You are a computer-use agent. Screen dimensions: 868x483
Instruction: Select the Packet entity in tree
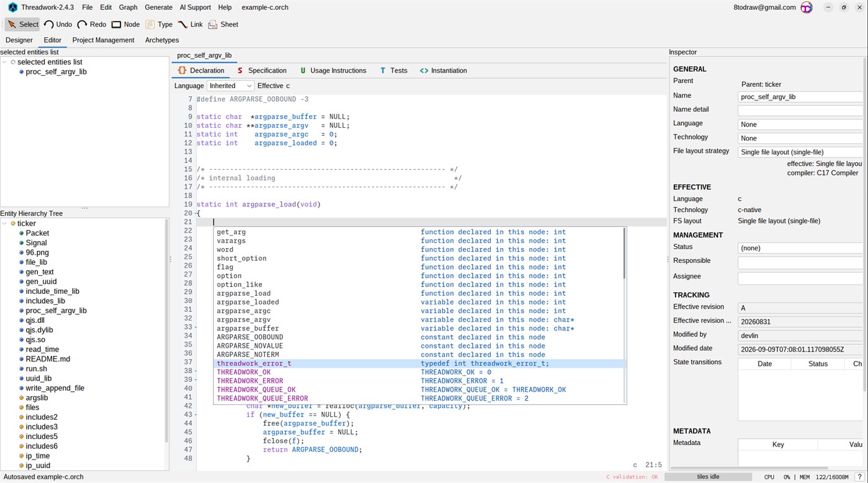(37, 233)
